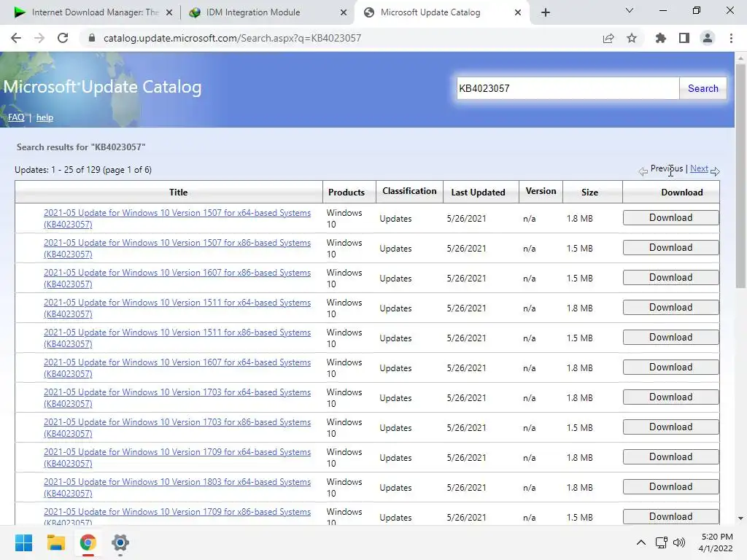
Task: Click the lock icon in address bar
Action: (x=92, y=38)
